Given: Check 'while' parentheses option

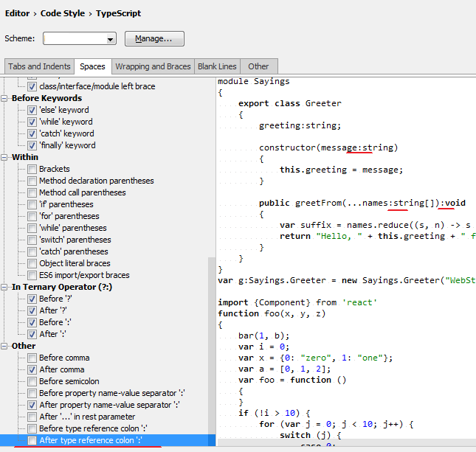Looking at the screenshot, I should (32, 228).
